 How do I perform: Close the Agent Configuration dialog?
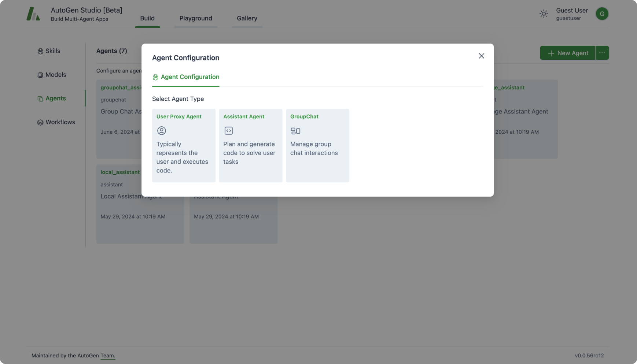click(x=482, y=56)
